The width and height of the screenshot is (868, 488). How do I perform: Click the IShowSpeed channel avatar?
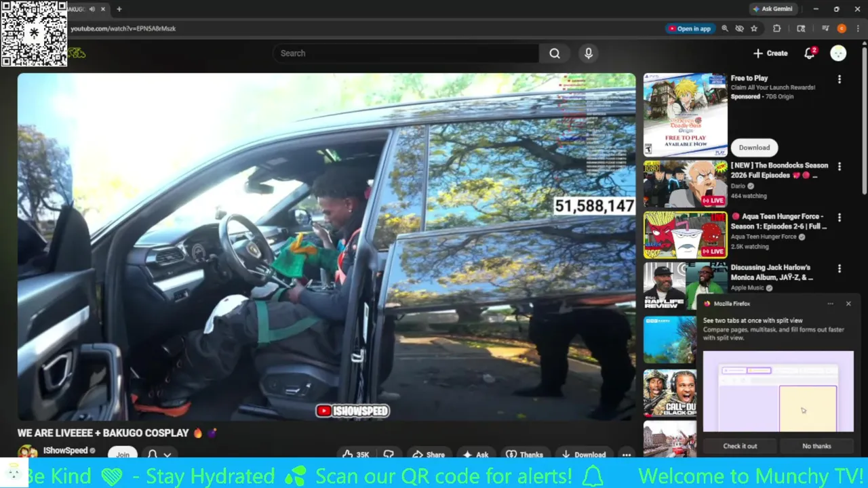pos(27,452)
